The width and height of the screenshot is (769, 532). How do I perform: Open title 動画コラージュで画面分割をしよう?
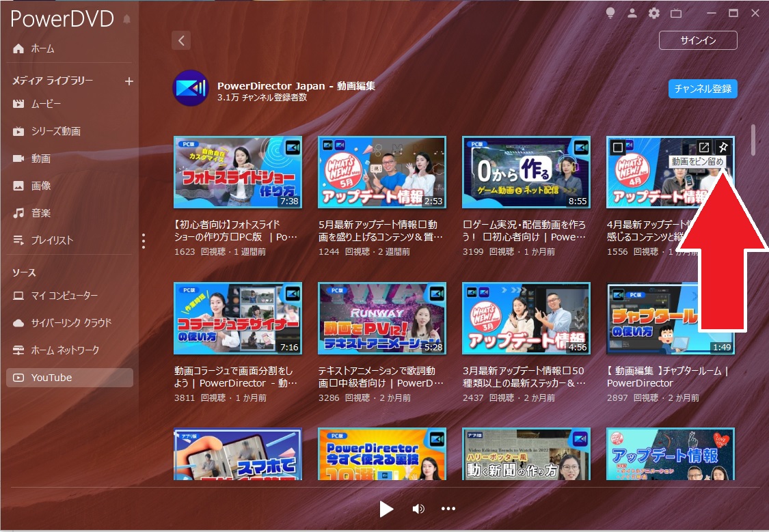tap(236, 377)
